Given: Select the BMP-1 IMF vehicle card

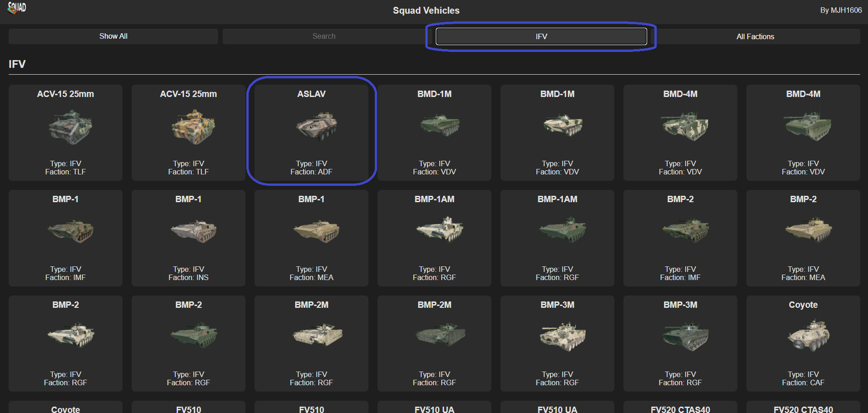Looking at the screenshot, I should click(x=66, y=238).
